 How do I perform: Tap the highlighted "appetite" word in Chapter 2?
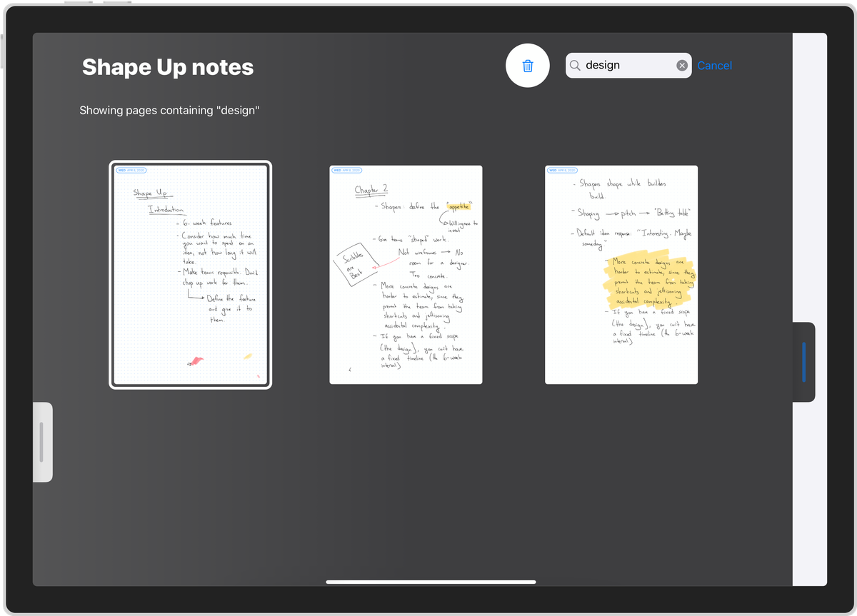point(461,206)
